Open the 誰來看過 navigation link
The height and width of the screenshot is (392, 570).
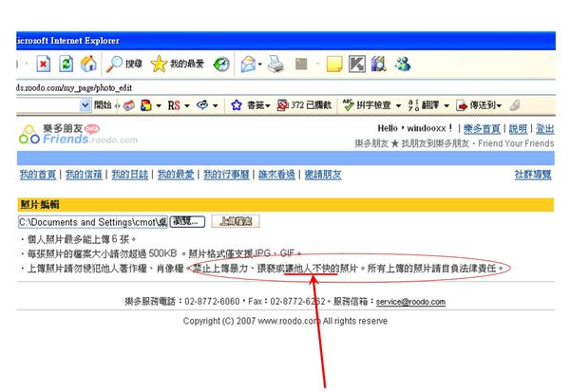tap(276, 175)
